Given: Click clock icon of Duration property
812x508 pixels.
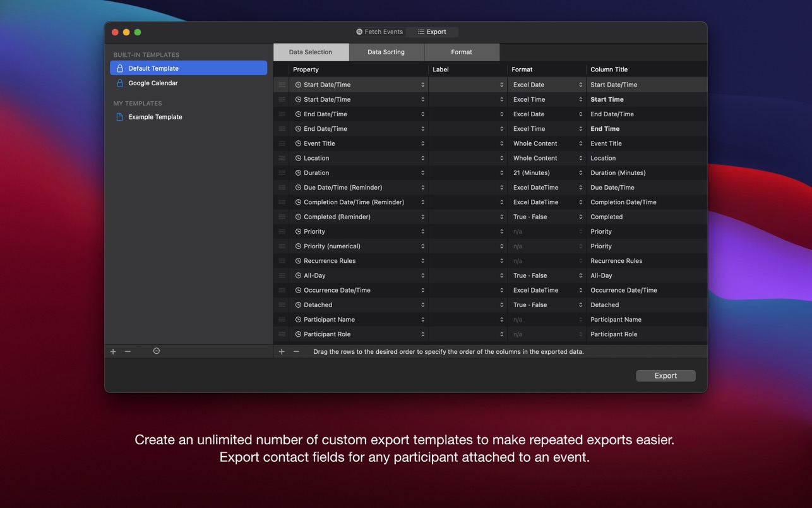Looking at the screenshot, I should point(298,172).
